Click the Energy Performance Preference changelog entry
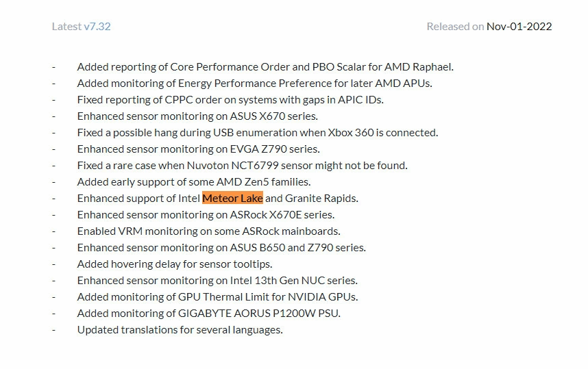588x369 pixels. point(255,83)
